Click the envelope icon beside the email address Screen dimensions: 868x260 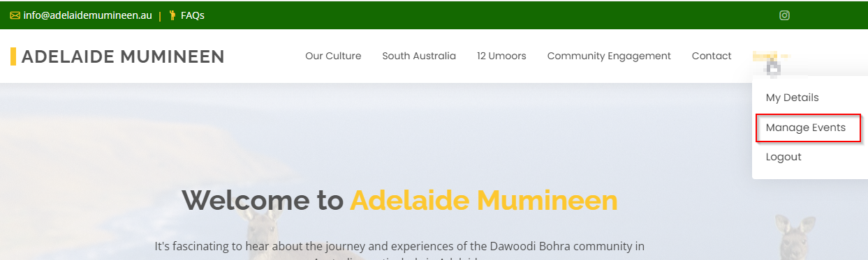point(15,15)
